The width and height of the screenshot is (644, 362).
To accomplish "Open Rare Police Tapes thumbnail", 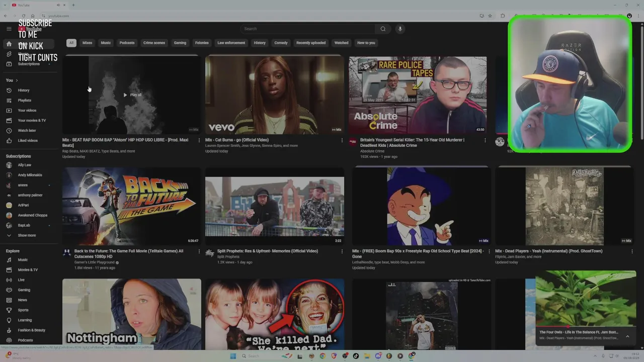I will [x=418, y=95].
